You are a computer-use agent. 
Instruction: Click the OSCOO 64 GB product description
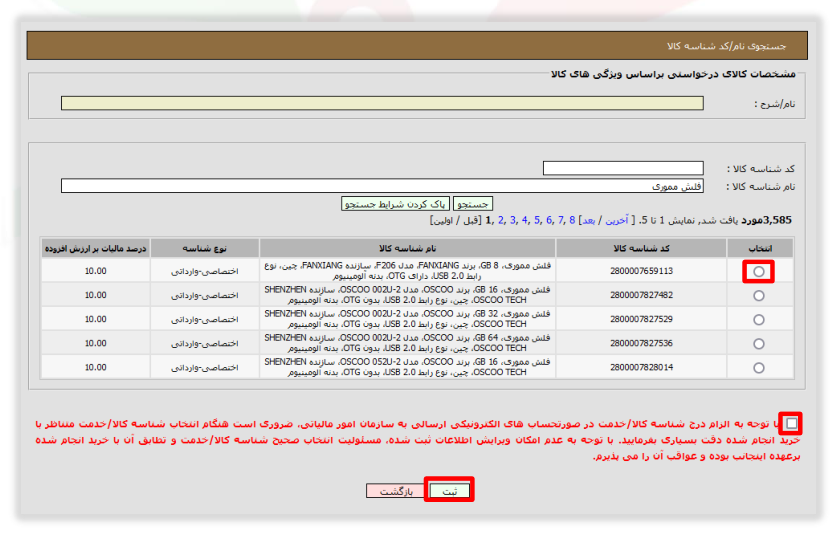[408, 343]
